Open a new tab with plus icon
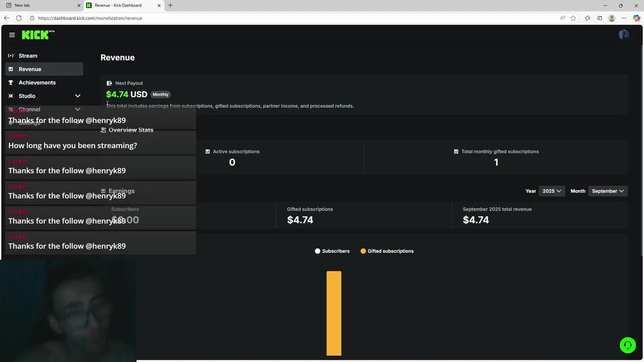Viewport: 644px width, 362px height. pyautogui.click(x=170, y=6)
